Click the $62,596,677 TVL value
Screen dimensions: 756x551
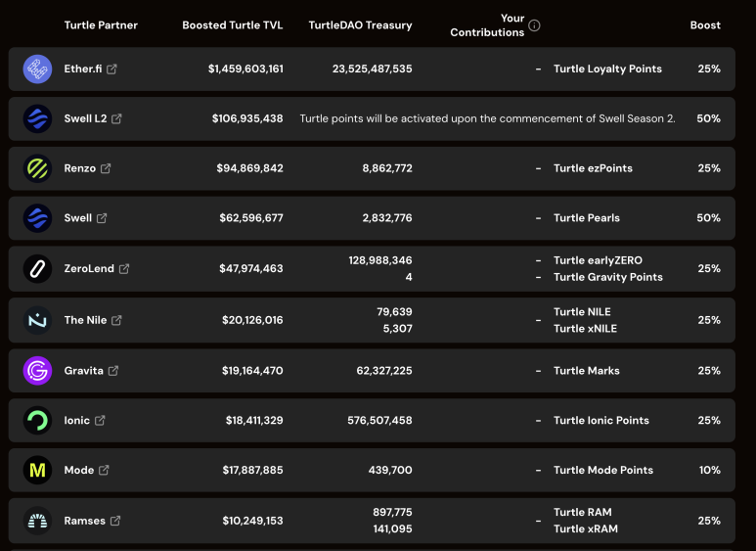coord(251,218)
